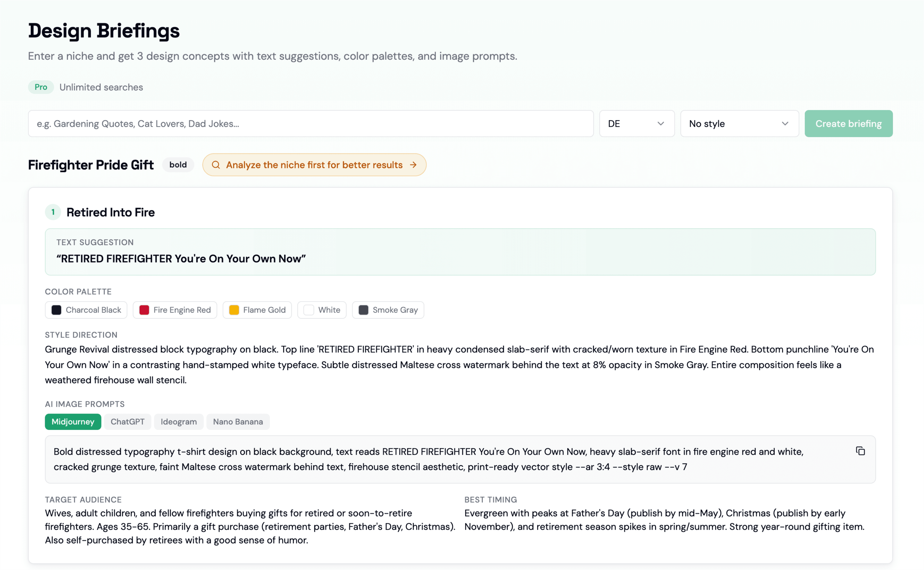Image resolution: width=924 pixels, height=570 pixels.
Task: Click the Create briefing button
Action: (x=848, y=124)
